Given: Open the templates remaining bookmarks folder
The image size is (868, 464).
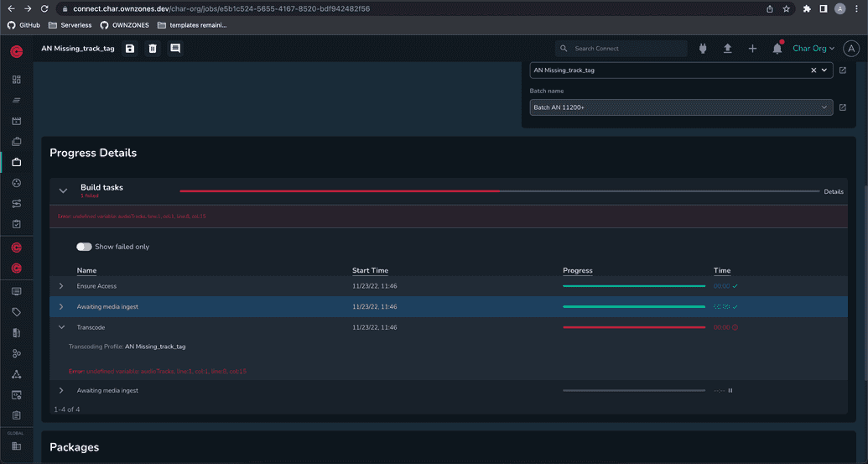Looking at the screenshot, I should [192, 25].
